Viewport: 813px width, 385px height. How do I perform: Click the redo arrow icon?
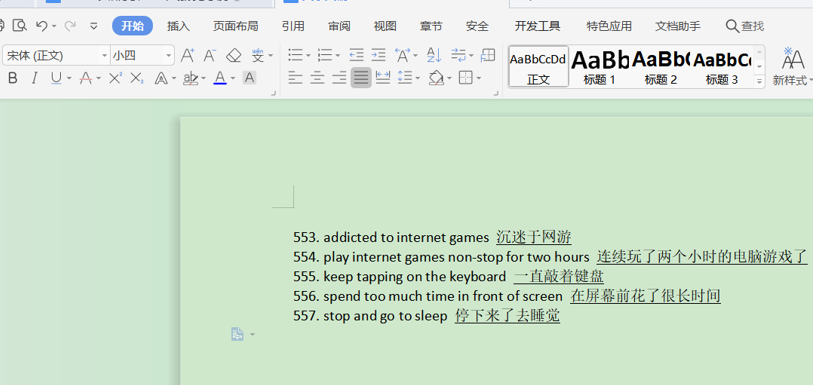(x=70, y=25)
